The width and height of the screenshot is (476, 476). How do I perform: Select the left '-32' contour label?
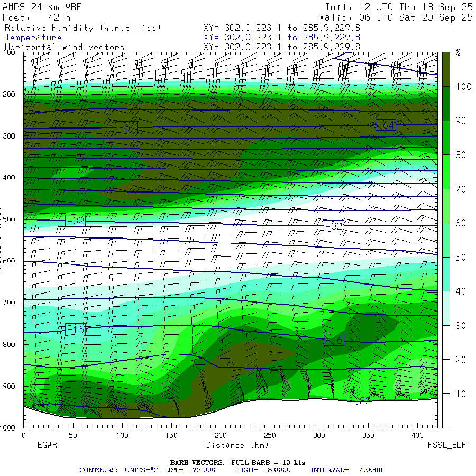pos(75,221)
